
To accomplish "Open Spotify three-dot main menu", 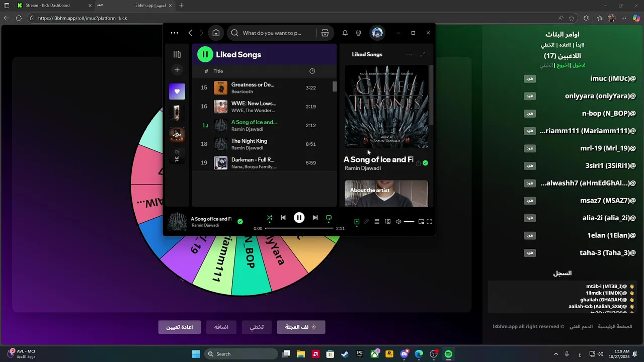I will click(174, 33).
